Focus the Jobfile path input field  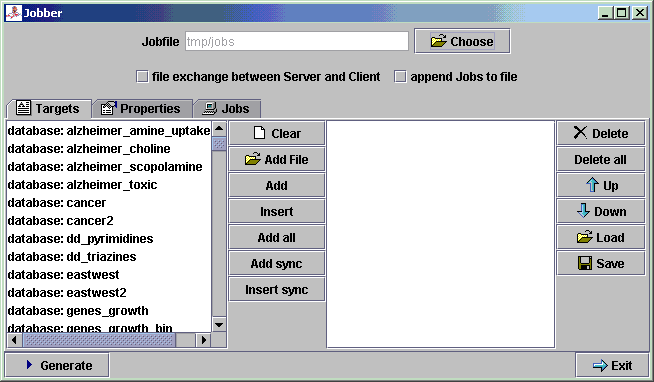click(297, 41)
